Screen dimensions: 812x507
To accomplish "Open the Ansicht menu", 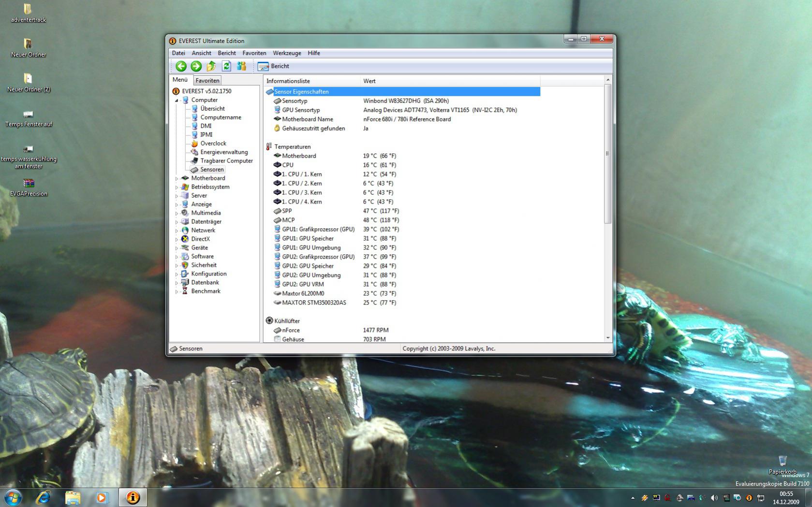I will click(x=201, y=53).
